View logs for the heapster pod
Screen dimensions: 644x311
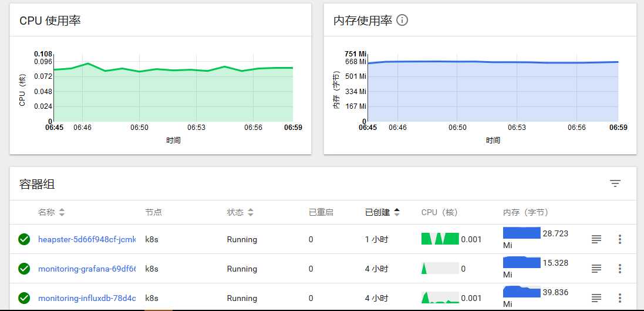[x=596, y=239]
